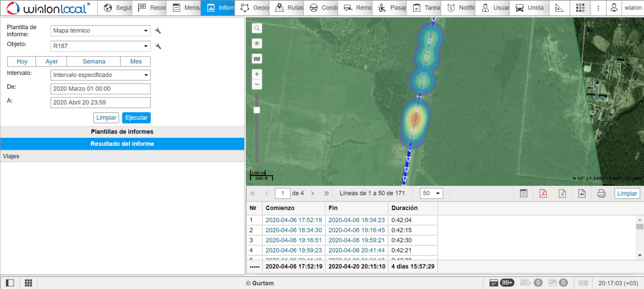The height and width of the screenshot is (289, 644).
Task: Open the Objeto R187 dropdown
Action: tap(100, 46)
